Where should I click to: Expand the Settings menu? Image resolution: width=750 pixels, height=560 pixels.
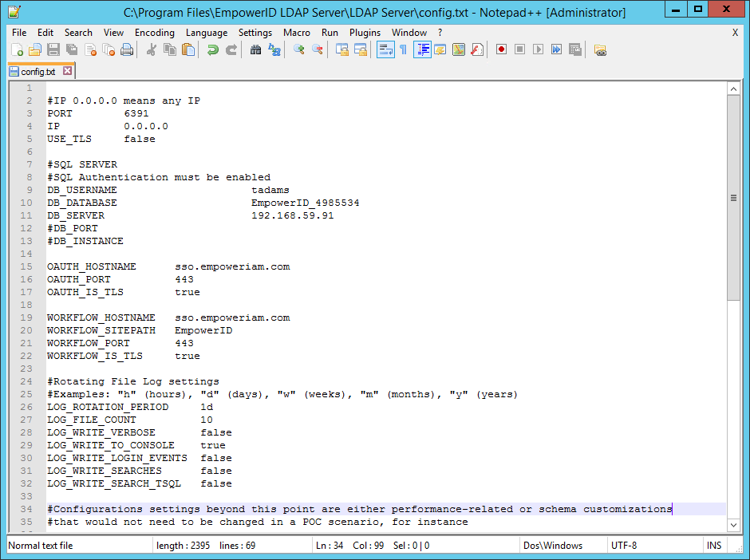coord(255,33)
